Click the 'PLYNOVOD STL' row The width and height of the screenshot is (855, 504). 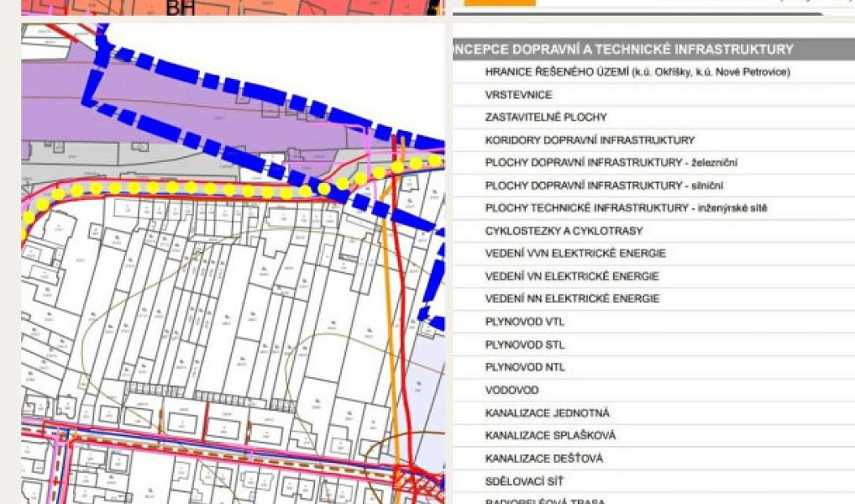click(653, 344)
